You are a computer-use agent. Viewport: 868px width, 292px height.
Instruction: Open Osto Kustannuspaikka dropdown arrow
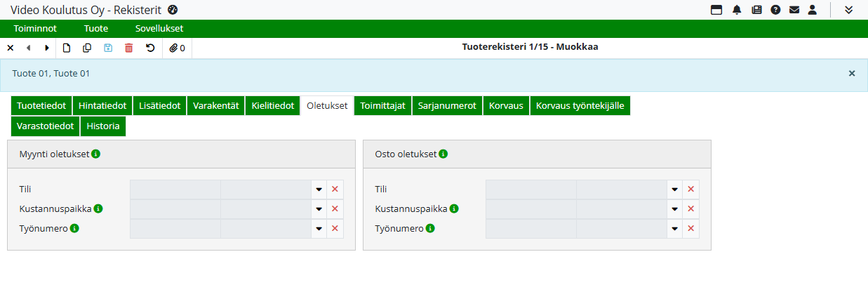pyautogui.click(x=674, y=209)
